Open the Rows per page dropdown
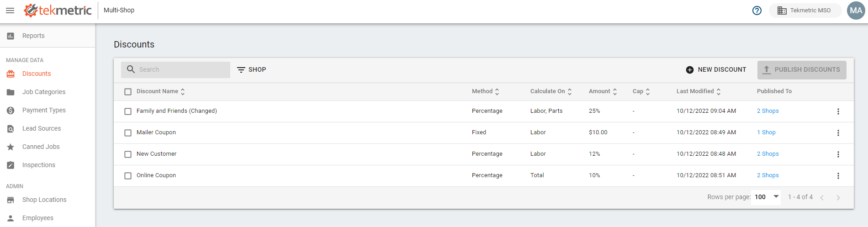 pyautogui.click(x=767, y=197)
